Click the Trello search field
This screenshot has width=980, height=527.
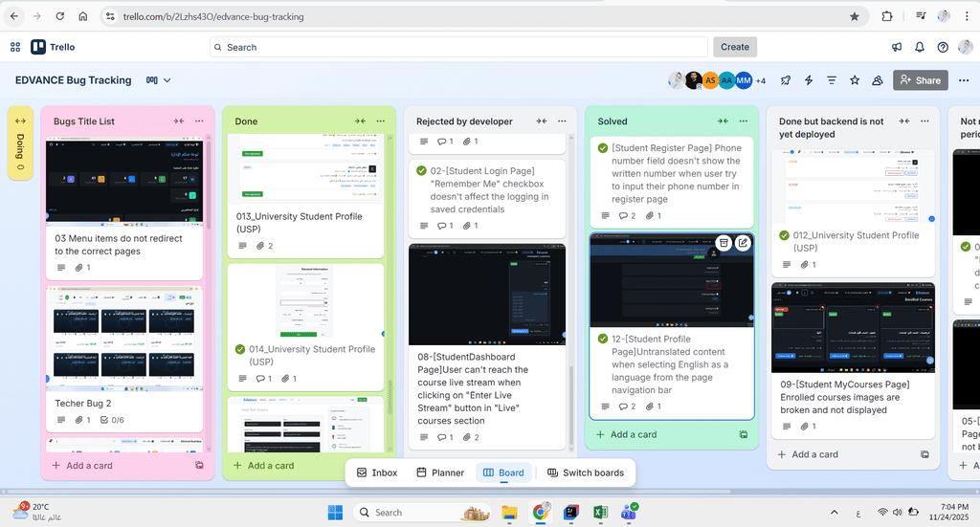pyautogui.click(x=458, y=47)
